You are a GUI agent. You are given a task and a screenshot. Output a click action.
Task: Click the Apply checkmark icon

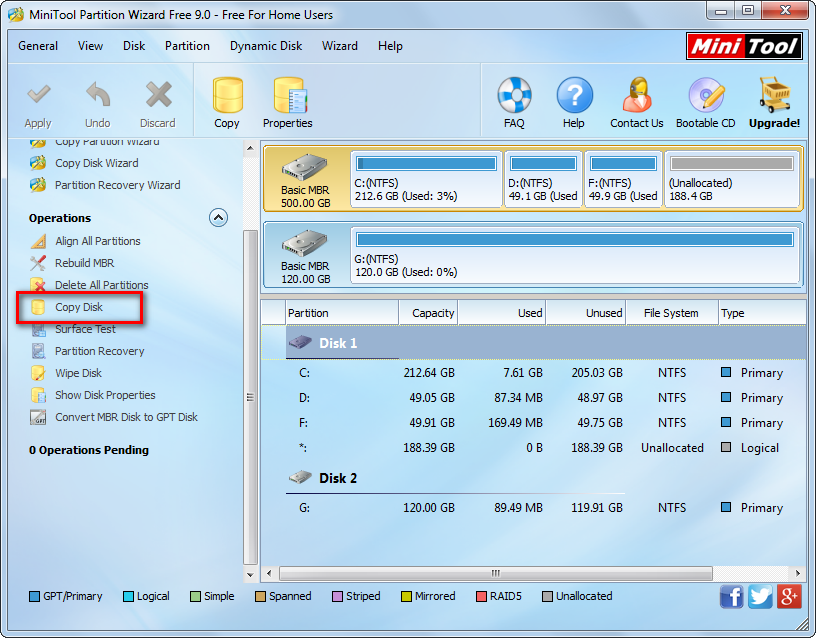(x=39, y=94)
